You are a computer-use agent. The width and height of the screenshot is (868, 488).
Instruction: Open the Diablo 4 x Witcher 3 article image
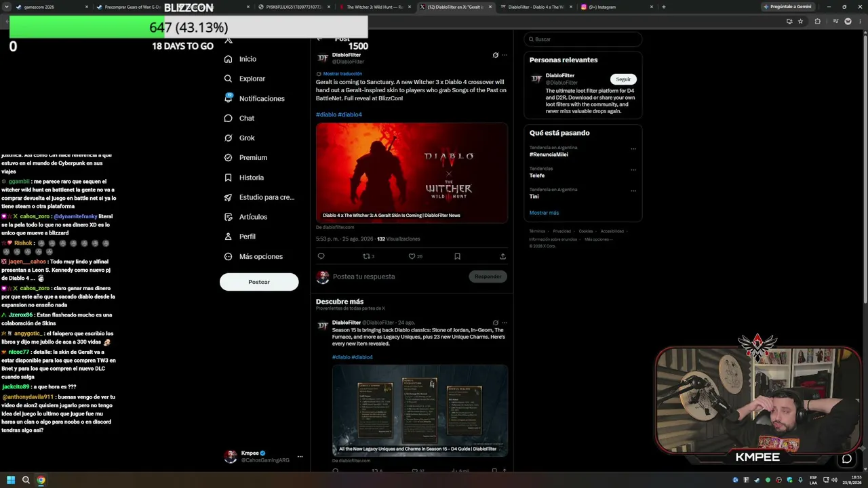pos(412,173)
